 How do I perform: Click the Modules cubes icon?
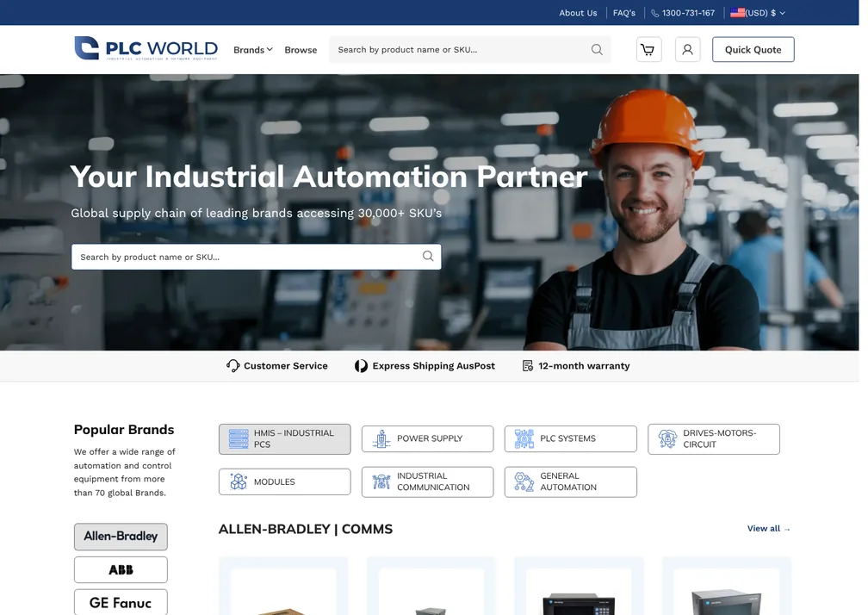pyautogui.click(x=239, y=481)
